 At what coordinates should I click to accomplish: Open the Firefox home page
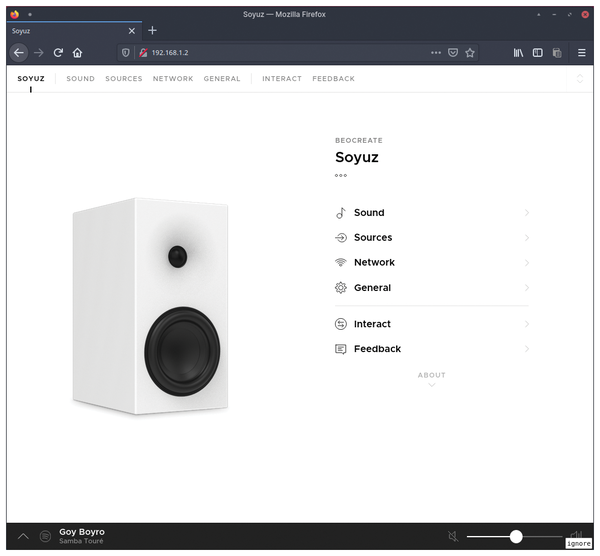[x=78, y=53]
